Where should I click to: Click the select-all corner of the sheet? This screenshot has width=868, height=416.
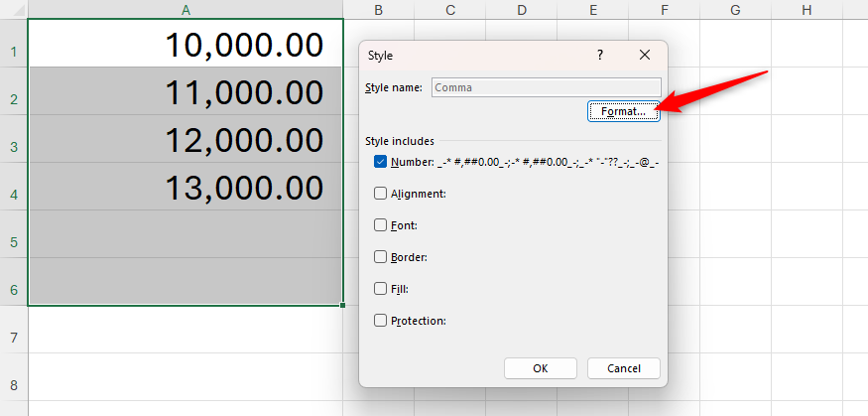coord(14,10)
